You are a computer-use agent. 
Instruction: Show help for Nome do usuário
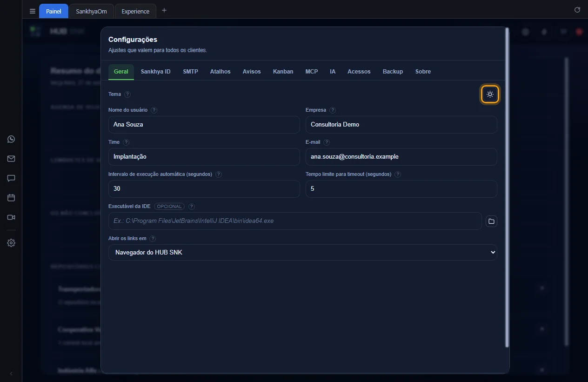(x=154, y=110)
